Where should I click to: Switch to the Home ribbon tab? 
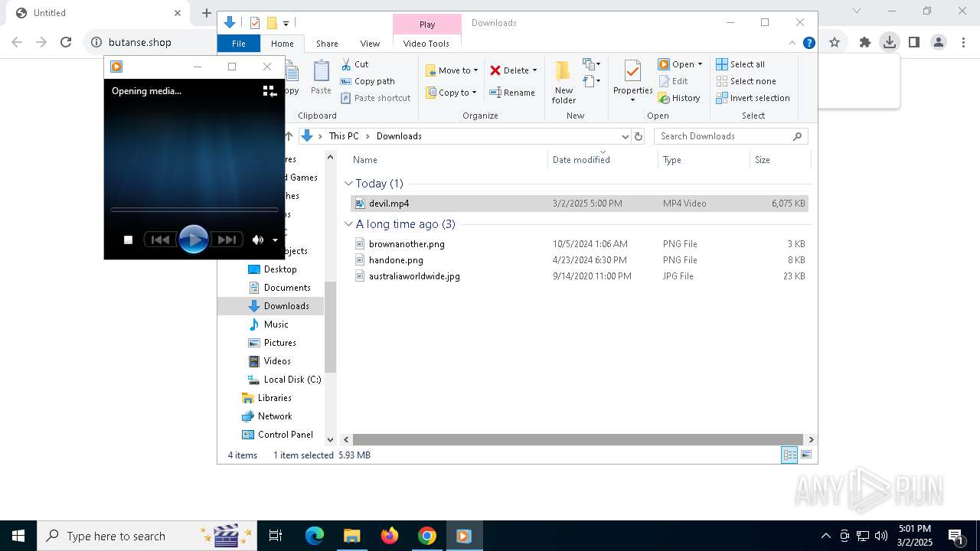click(x=282, y=44)
